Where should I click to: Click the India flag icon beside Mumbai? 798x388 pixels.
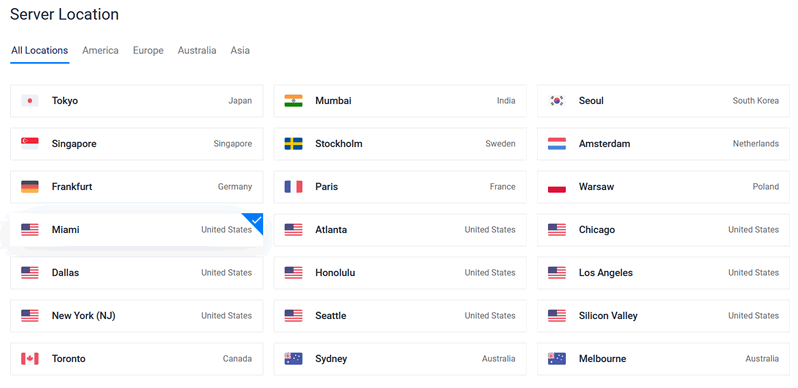[x=293, y=101]
